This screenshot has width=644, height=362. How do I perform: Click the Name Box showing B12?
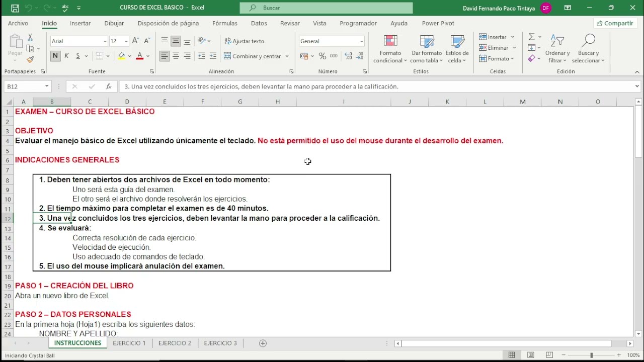[27, 86]
